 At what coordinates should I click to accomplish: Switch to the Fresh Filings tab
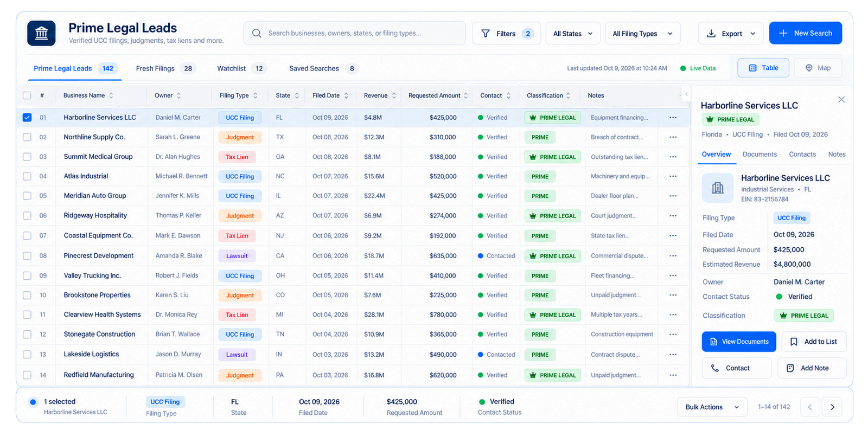(165, 68)
